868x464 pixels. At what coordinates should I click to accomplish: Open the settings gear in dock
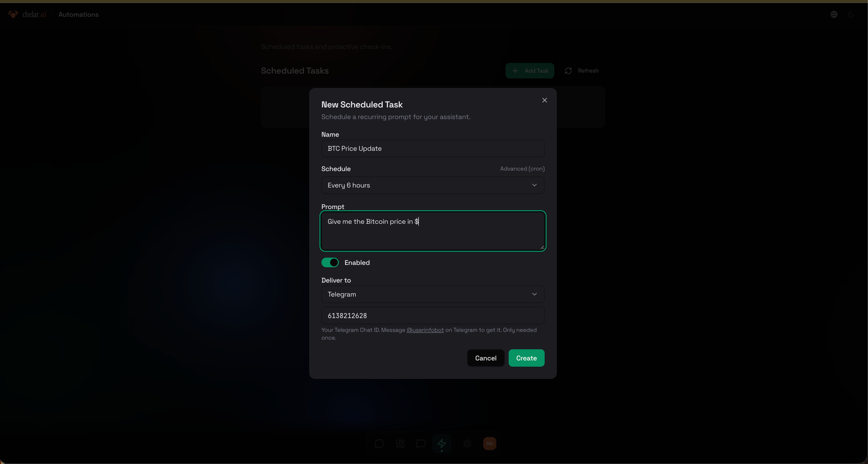point(467,444)
